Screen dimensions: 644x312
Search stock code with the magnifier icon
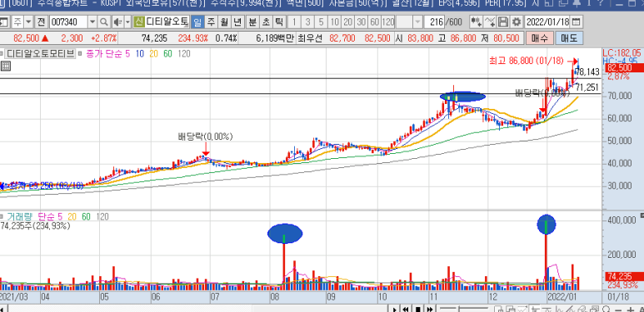[104, 22]
